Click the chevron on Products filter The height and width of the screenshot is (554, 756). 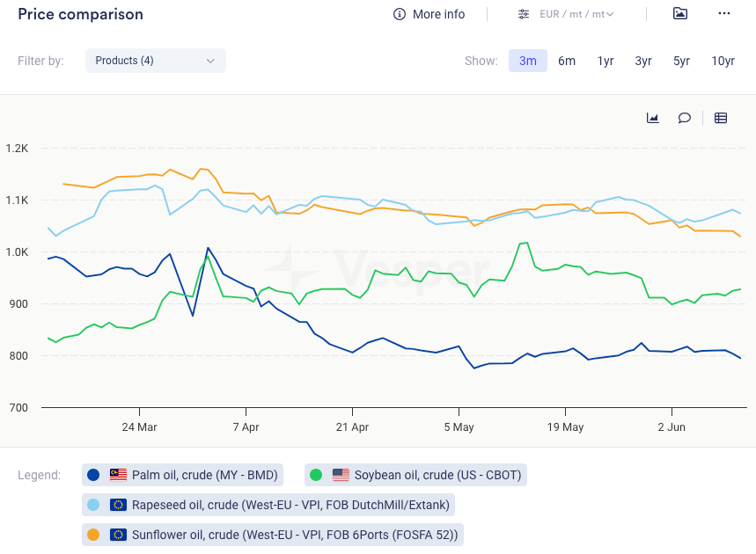click(x=210, y=61)
